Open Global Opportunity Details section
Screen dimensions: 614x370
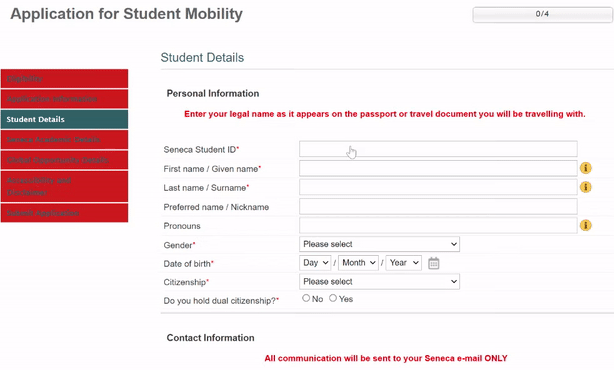pyautogui.click(x=64, y=160)
